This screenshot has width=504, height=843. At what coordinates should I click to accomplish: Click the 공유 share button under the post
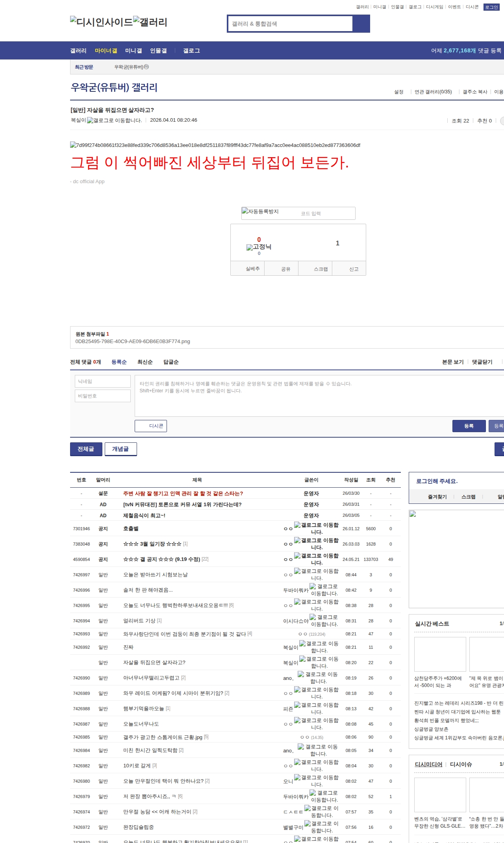point(285,269)
